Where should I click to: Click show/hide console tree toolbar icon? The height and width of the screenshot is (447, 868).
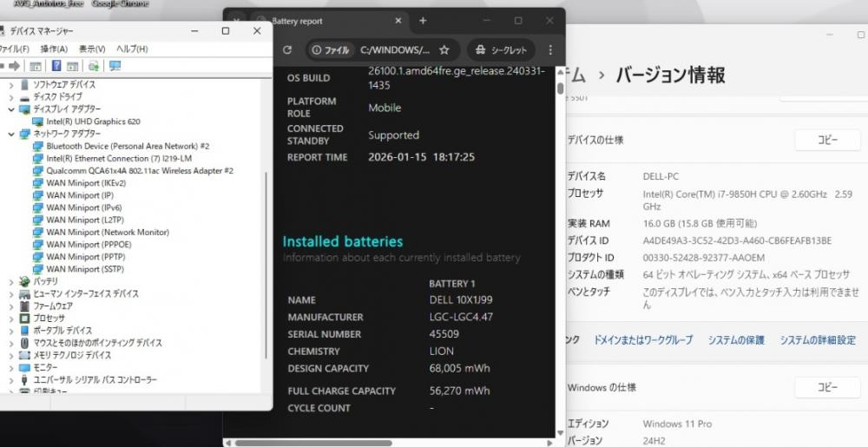tap(36, 66)
